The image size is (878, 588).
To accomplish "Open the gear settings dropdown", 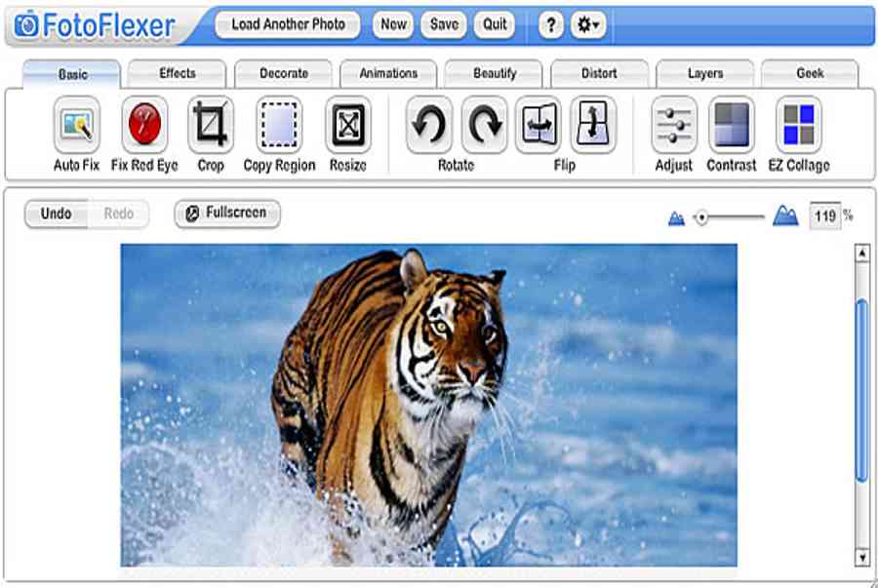I will pyautogui.click(x=588, y=24).
